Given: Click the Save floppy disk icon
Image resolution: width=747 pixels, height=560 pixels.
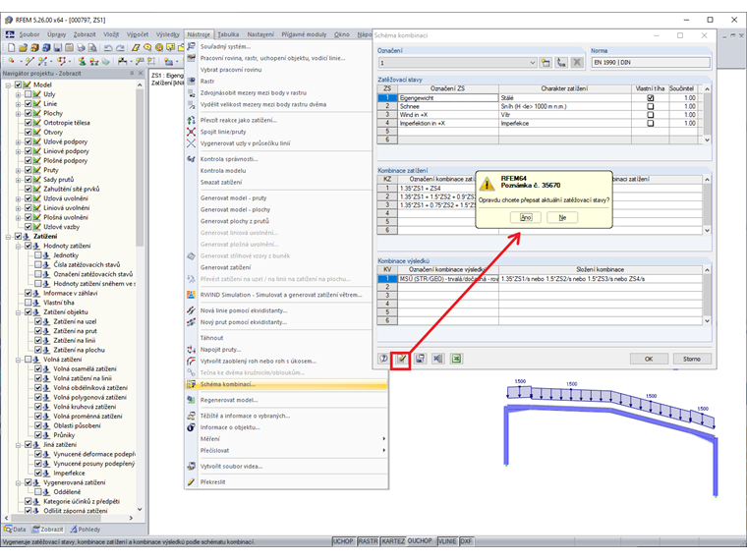Looking at the screenshot, I should (x=58, y=47).
